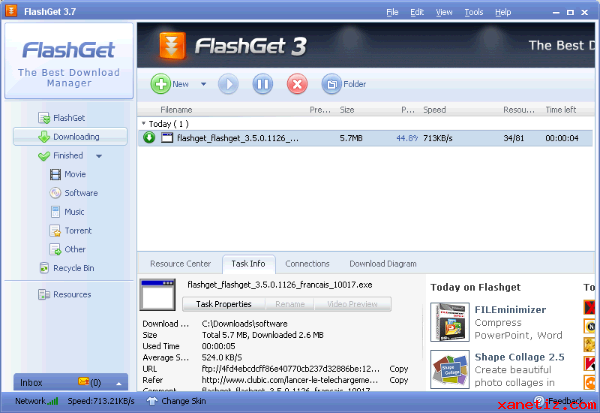Click Change Skin in the status bar
This screenshot has height=413, width=600.
tap(184, 401)
